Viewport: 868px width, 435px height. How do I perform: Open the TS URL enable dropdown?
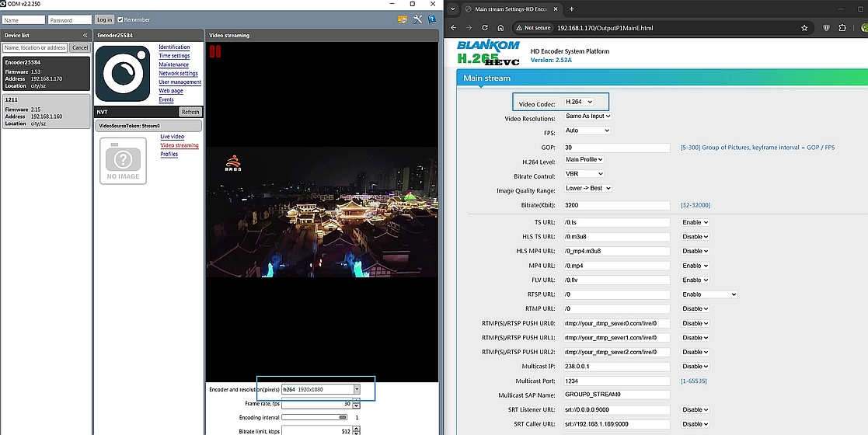695,222
